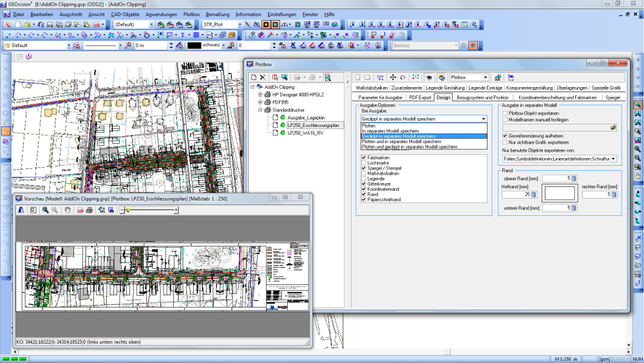
Task: Click the zoom-in magnifier in Vorschau toolbar
Action: pos(46,210)
